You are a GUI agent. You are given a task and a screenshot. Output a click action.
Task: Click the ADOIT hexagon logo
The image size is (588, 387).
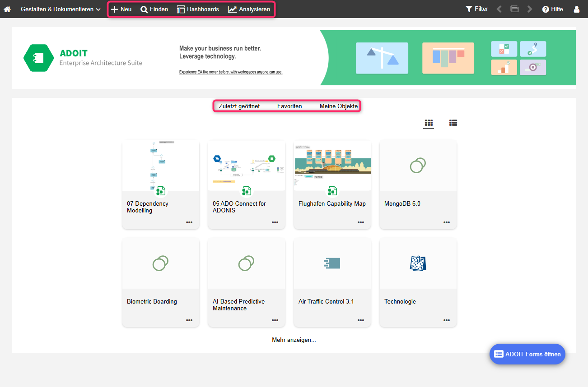[x=39, y=58]
